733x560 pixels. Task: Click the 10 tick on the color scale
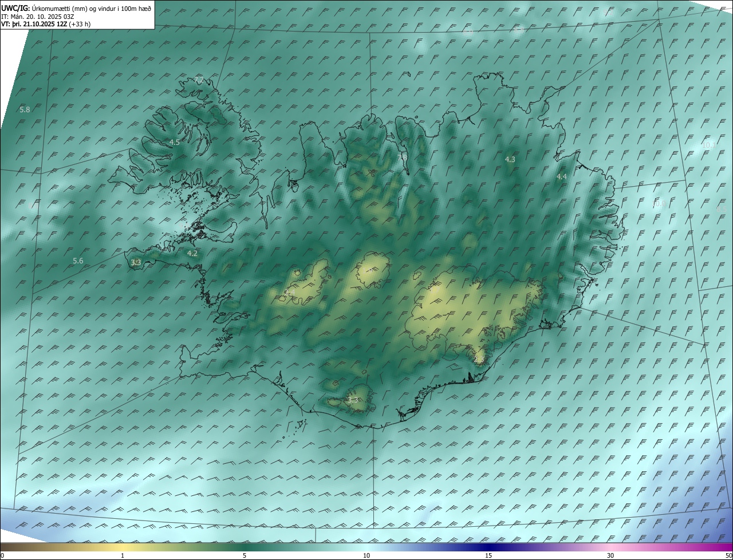tap(366, 555)
